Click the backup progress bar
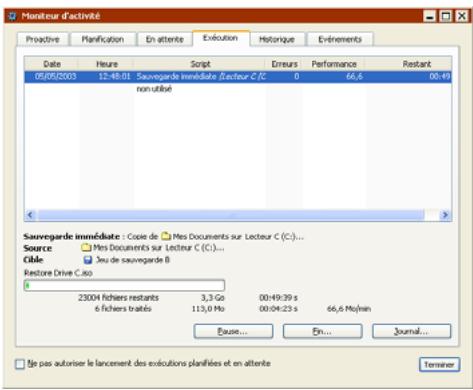This screenshot has width=473, height=390. [124, 285]
